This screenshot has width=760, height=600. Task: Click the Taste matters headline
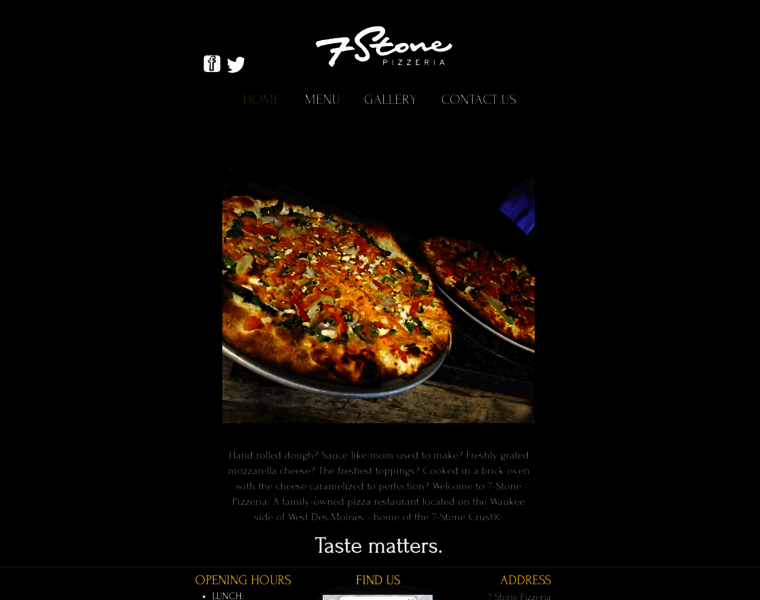coord(379,546)
